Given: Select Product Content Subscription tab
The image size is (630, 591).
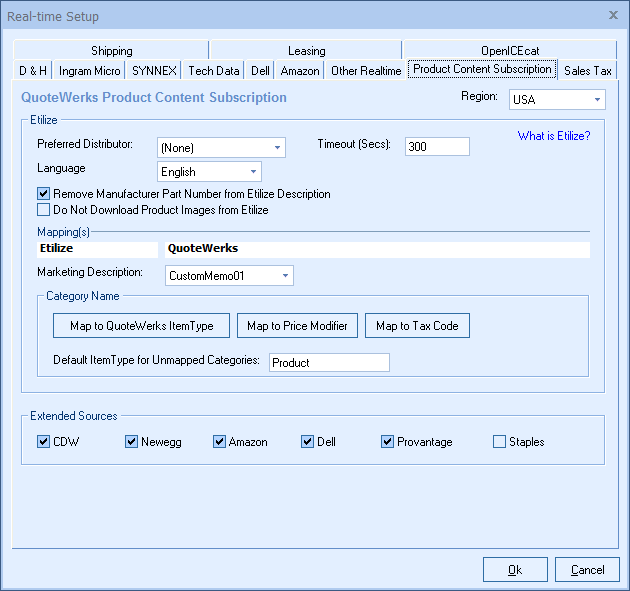Looking at the screenshot, I should coord(482,69).
